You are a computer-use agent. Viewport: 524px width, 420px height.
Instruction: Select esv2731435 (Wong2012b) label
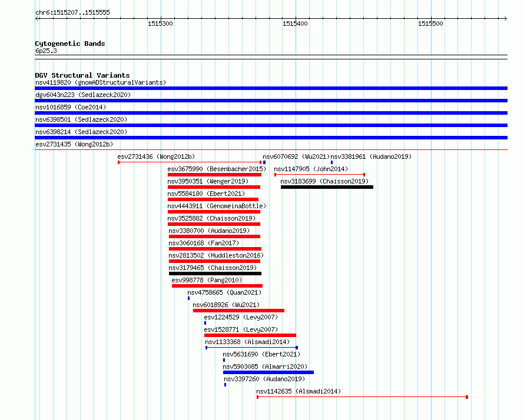[x=74, y=144]
